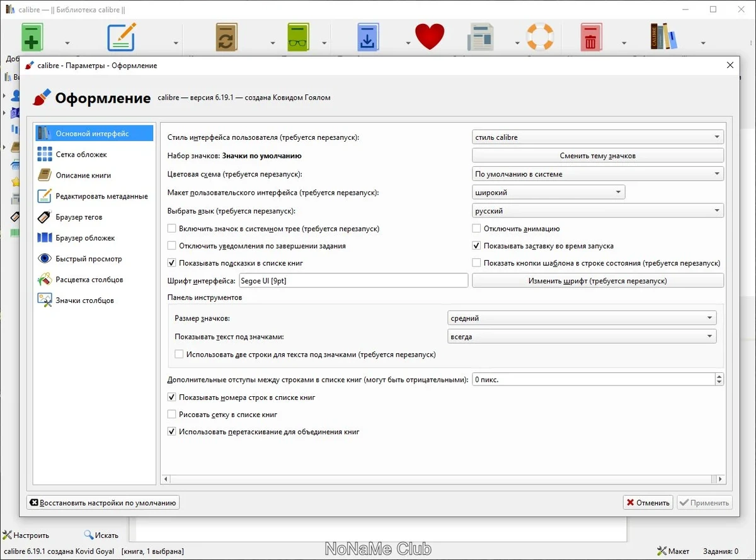Enable Включить значок в системном трее
This screenshot has height=560, width=756.
(x=172, y=229)
